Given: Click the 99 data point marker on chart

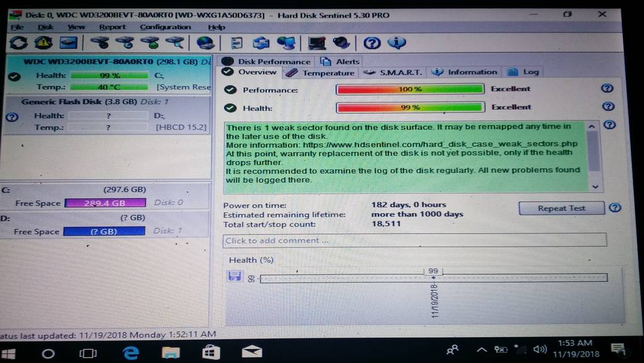Looking at the screenshot, I should [433, 278].
